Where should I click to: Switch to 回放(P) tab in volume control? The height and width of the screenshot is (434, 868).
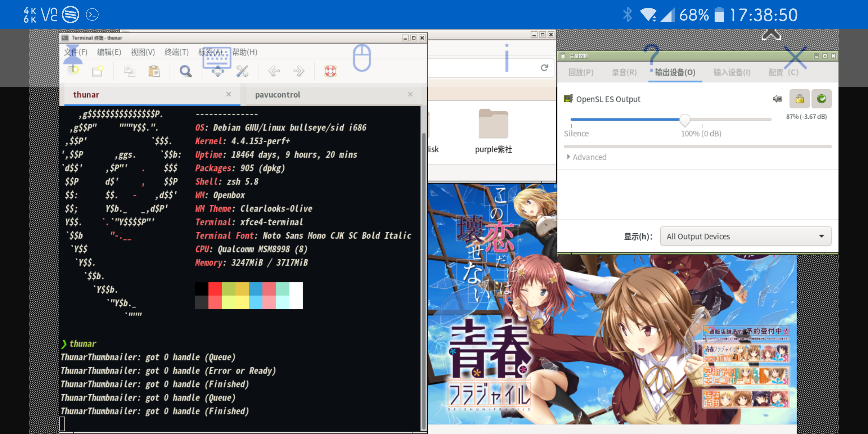click(x=580, y=72)
